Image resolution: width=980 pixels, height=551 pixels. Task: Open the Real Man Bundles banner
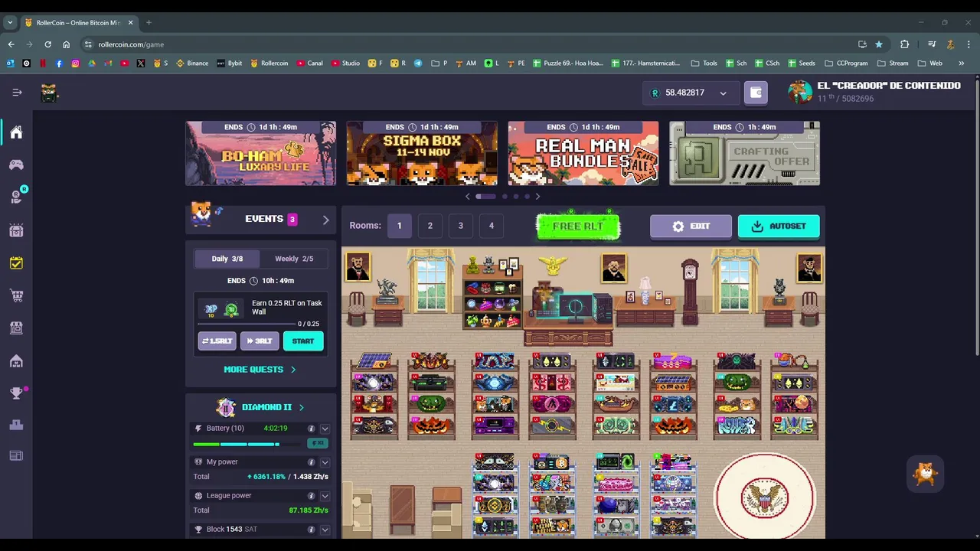[583, 153]
